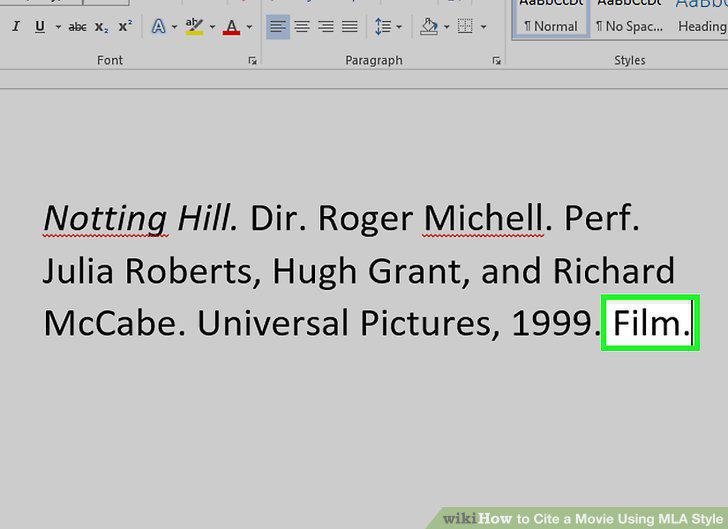This screenshot has width=728, height=529.
Task: Open Borders dropdown arrow
Action: tap(483, 27)
